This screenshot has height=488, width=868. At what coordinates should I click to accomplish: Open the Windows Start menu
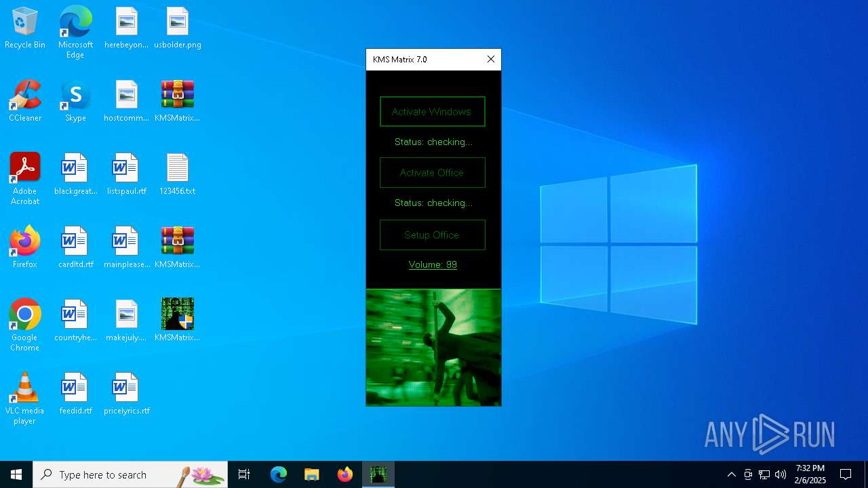point(16,474)
